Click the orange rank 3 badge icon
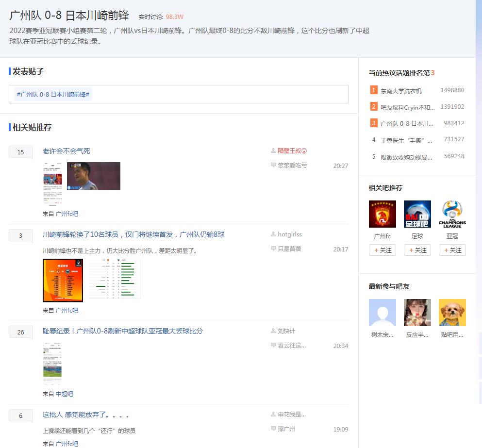Viewport: 482px width, 448px height. coord(373,123)
